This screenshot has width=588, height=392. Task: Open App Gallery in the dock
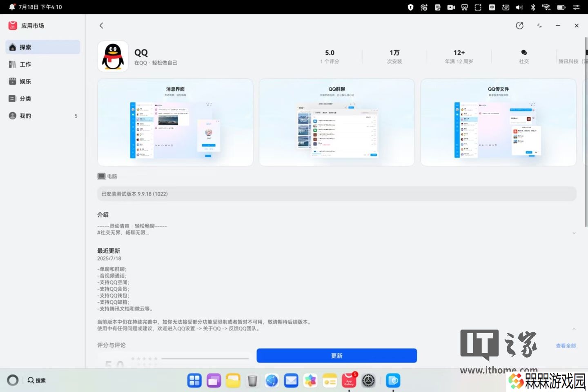coord(349,381)
